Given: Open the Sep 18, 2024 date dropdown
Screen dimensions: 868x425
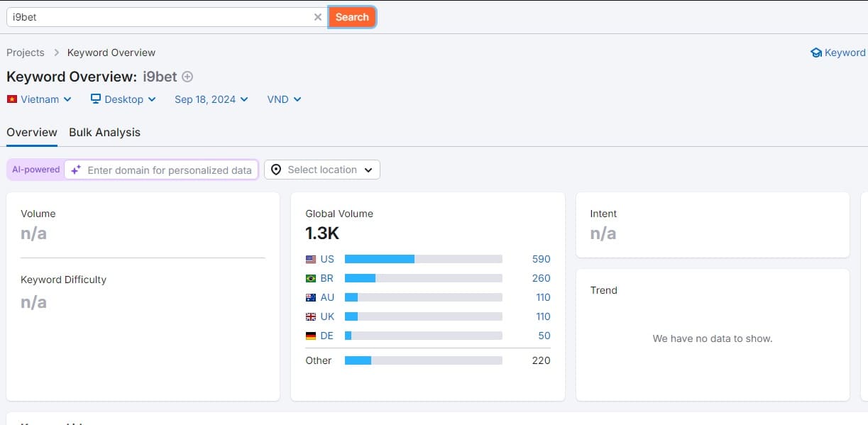Looking at the screenshot, I should click(x=211, y=99).
